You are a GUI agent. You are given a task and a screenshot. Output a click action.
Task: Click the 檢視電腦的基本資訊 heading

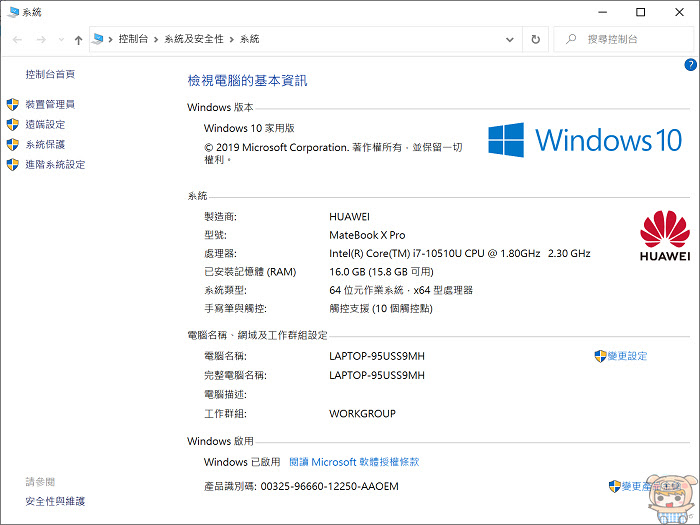[x=247, y=81]
